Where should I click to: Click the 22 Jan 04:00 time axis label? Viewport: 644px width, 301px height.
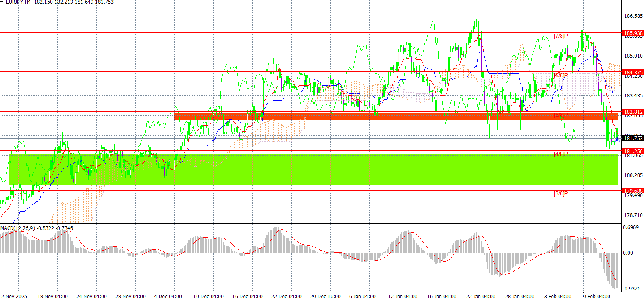[480, 297]
